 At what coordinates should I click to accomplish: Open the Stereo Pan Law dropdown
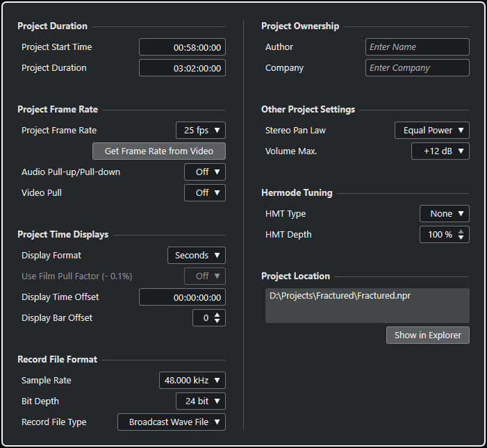(x=431, y=131)
